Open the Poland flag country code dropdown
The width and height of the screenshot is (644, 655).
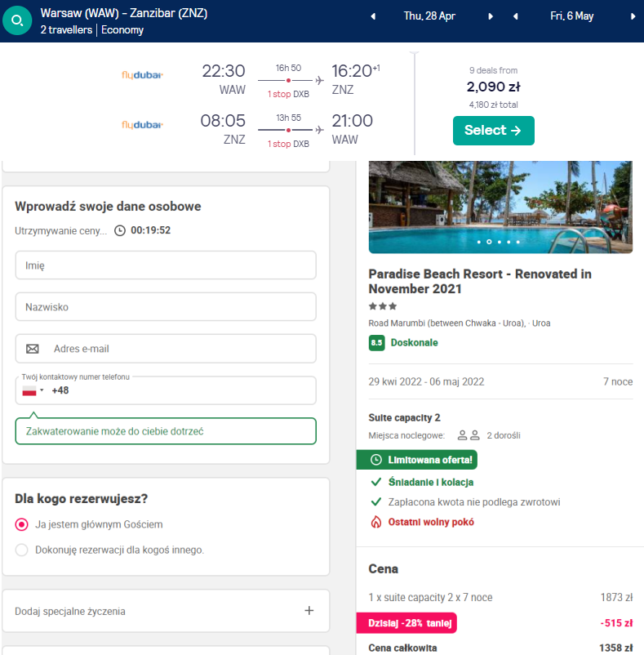[x=33, y=390]
